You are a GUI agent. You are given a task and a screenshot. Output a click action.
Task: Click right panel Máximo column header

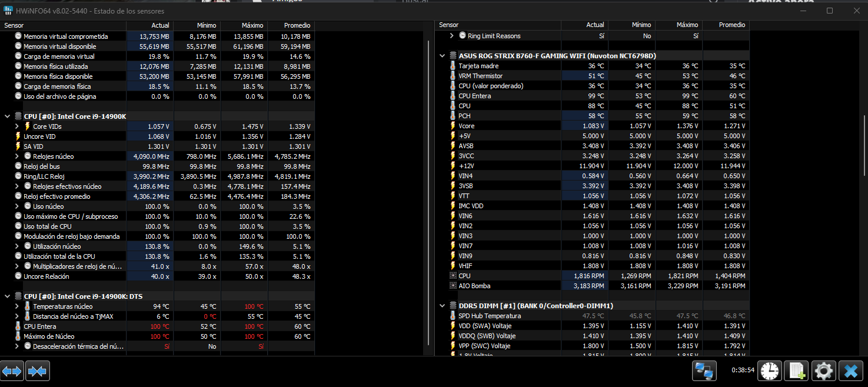coord(679,25)
